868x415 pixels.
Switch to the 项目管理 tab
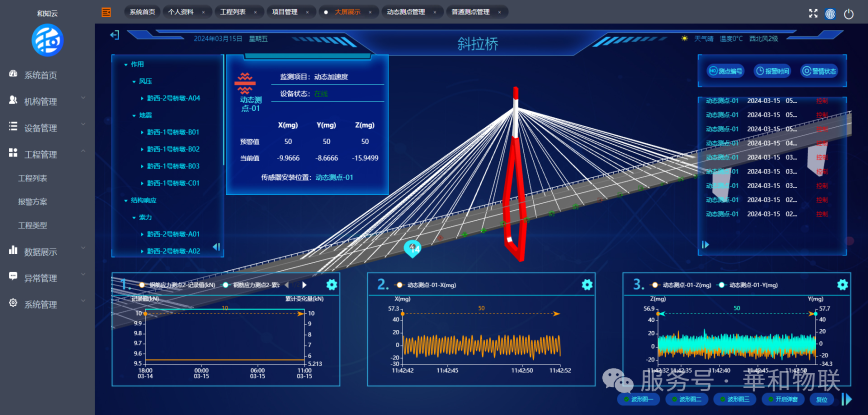(291, 12)
